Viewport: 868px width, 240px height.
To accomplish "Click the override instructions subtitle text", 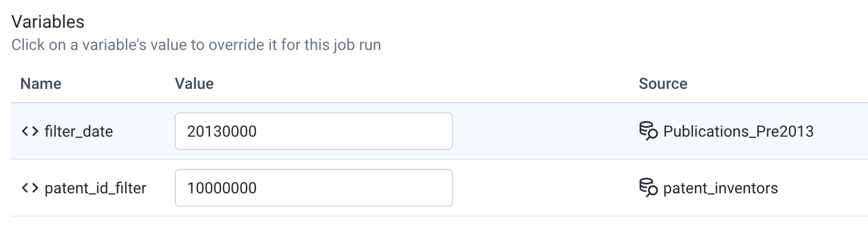I will click(x=196, y=44).
